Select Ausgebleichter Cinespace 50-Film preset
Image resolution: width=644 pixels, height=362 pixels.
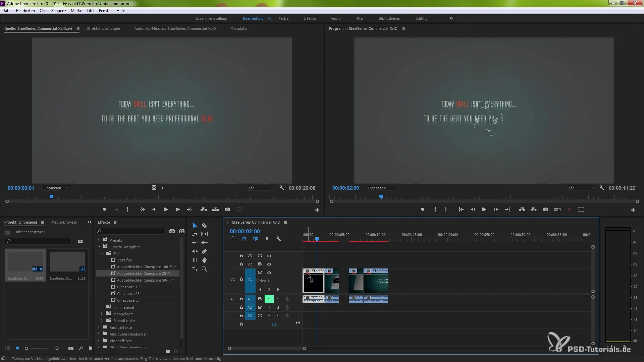(x=146, y=280)
